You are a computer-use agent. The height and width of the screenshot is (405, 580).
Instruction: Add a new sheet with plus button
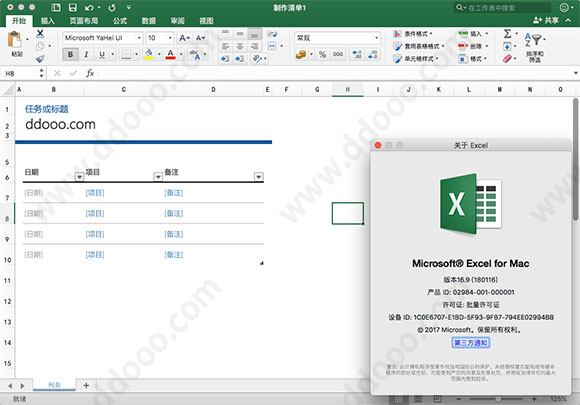point(86,385)
